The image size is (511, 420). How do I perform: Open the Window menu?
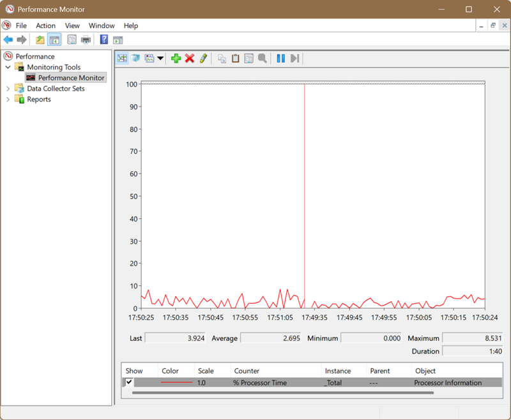tap(101, 26)
